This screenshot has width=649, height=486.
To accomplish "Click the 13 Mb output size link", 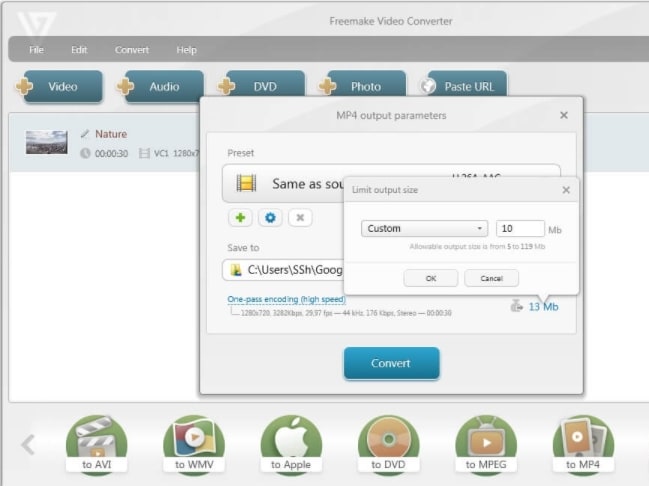I will click(543, 307).
